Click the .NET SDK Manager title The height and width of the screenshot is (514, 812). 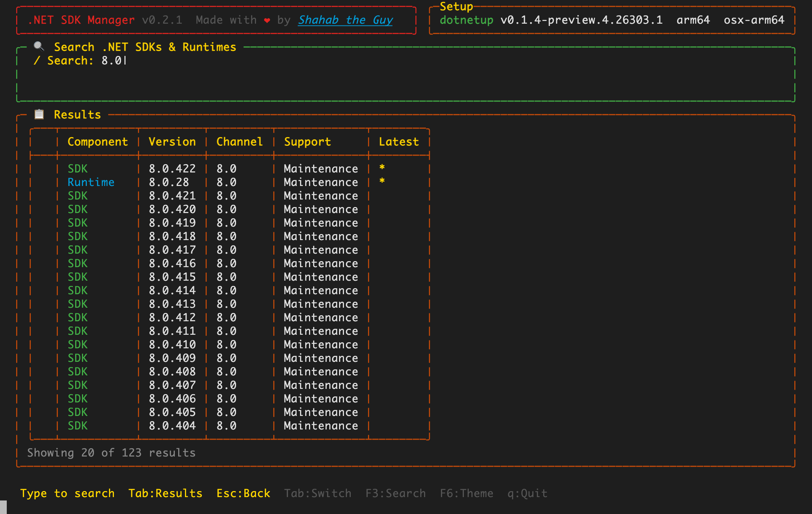click(x=81, y=20)
